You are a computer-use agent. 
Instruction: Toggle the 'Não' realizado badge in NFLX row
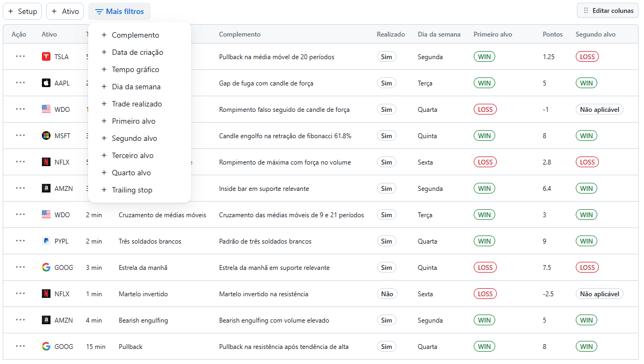tap(386, 294)
